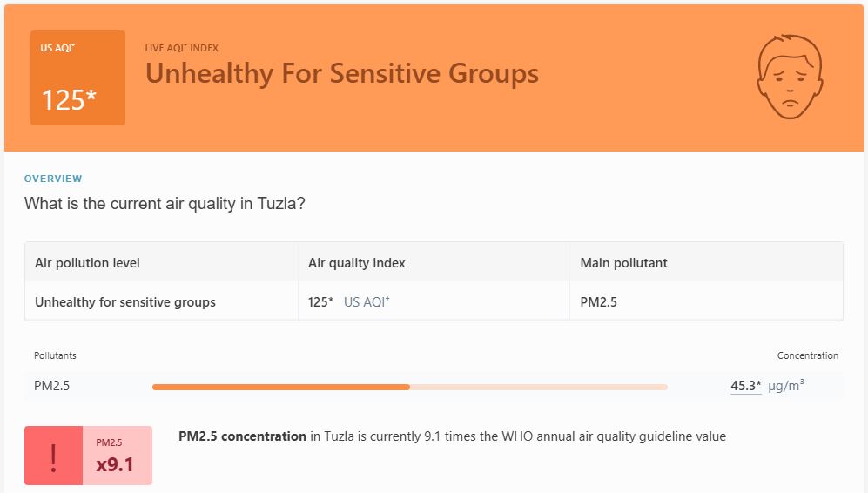
Task: Click the PM2.5 orange concentration bar
Action: (280, 387)
